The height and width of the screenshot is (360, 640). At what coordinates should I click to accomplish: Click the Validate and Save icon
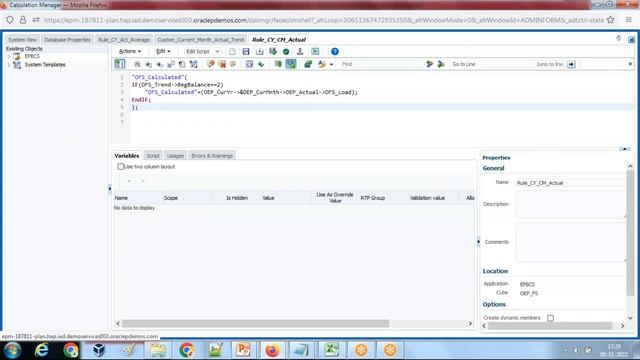pyautogui.click(x=273, y=51)
